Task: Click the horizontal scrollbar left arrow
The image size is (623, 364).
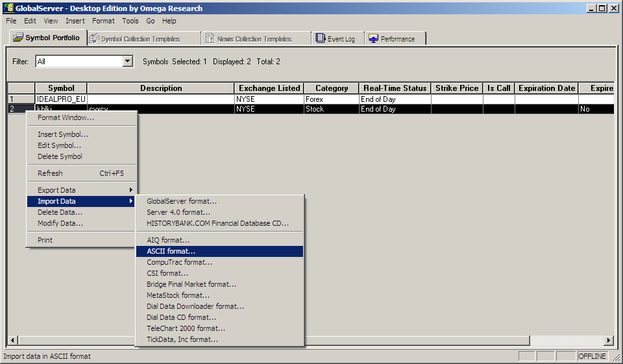Action: (x=13, y=340)
